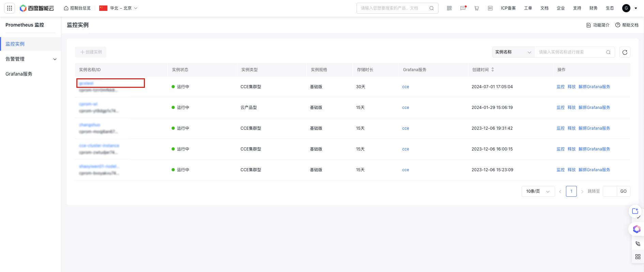
Task: Focus the 跳转至 page number field
Action: (610, 191)
